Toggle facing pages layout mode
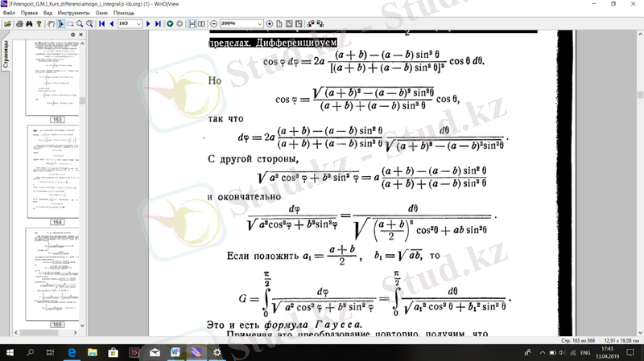This screenshot has width=644, height=361. 201,24
